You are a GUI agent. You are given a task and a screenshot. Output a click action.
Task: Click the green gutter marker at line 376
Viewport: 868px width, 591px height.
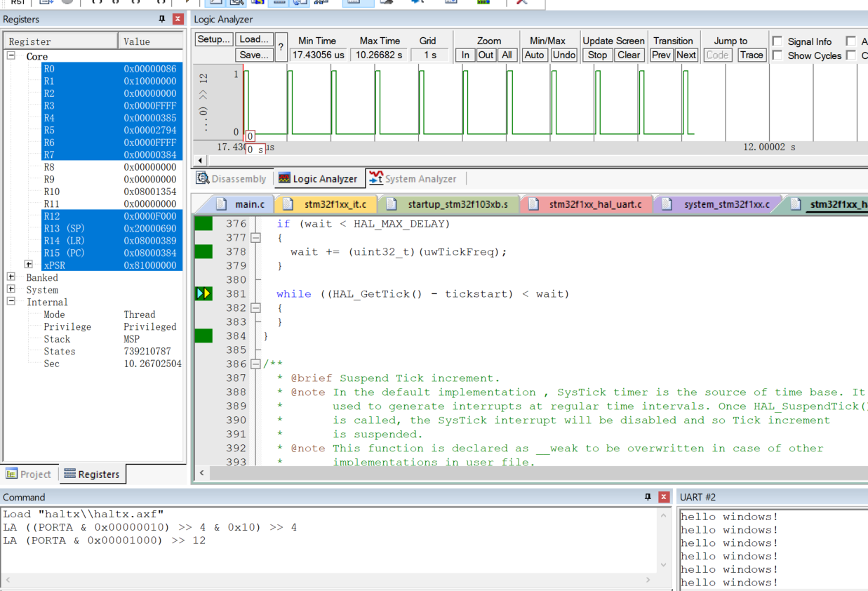(x=203, y=224)
